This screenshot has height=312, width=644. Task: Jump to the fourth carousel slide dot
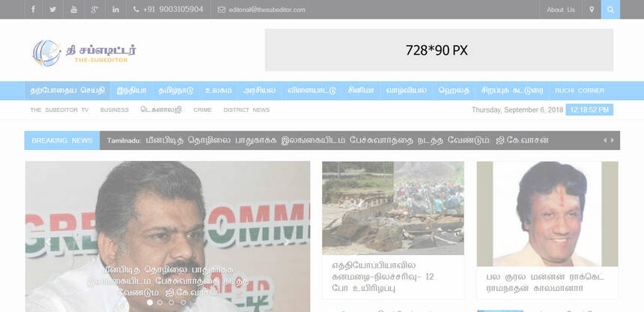[181, 302]
